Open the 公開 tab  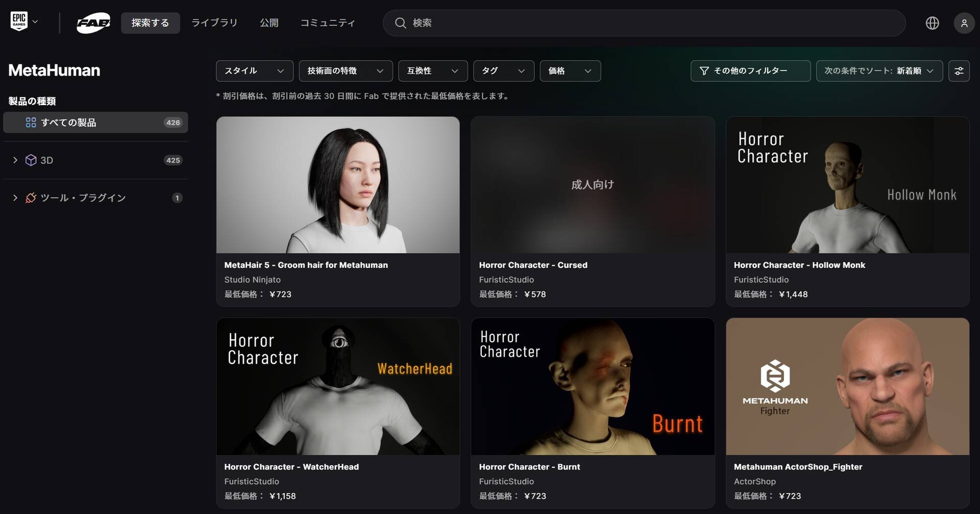pos(269,23)
